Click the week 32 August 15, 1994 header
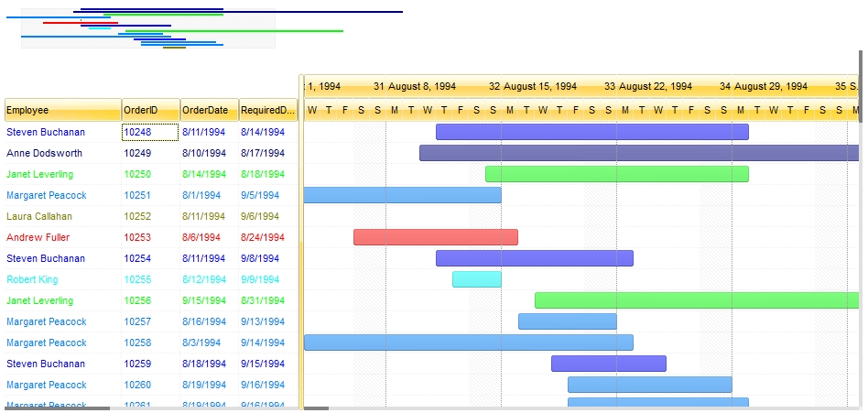 point(540,86)
